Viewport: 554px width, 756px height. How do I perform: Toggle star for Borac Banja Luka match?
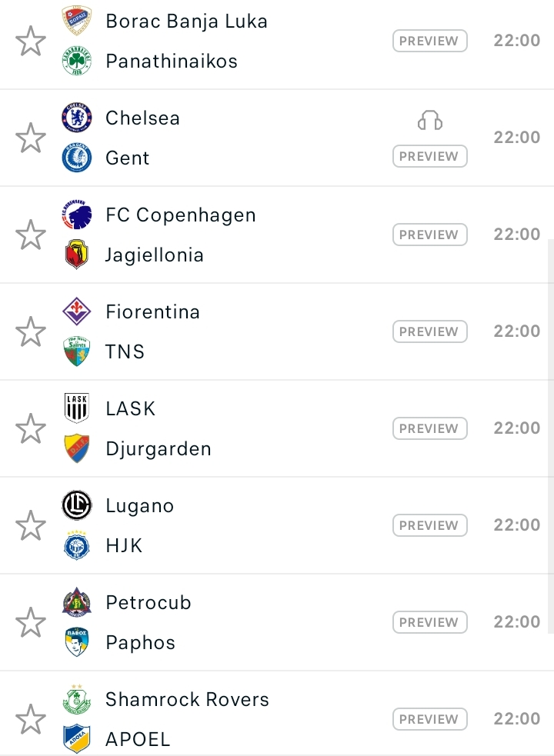click(x=31, y=41)
